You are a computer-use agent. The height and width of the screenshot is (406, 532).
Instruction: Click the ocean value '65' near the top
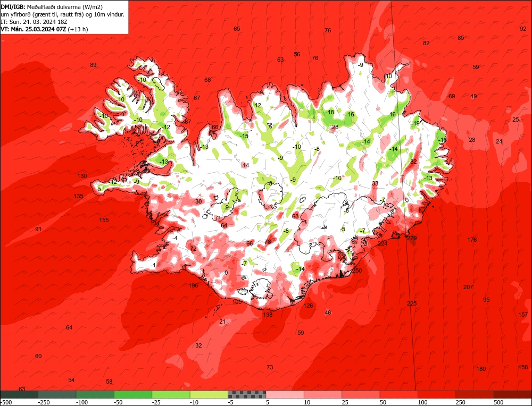click(237, 29)
